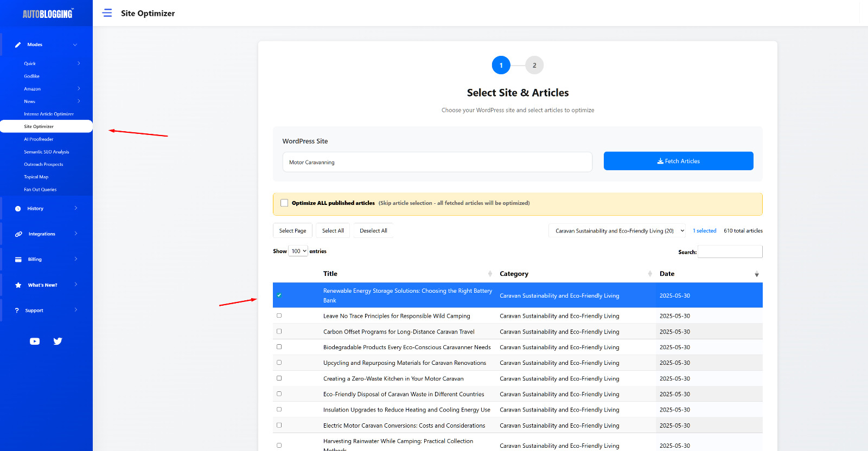
Task: Click the History clock icon
Action: (x=18, y=209)
